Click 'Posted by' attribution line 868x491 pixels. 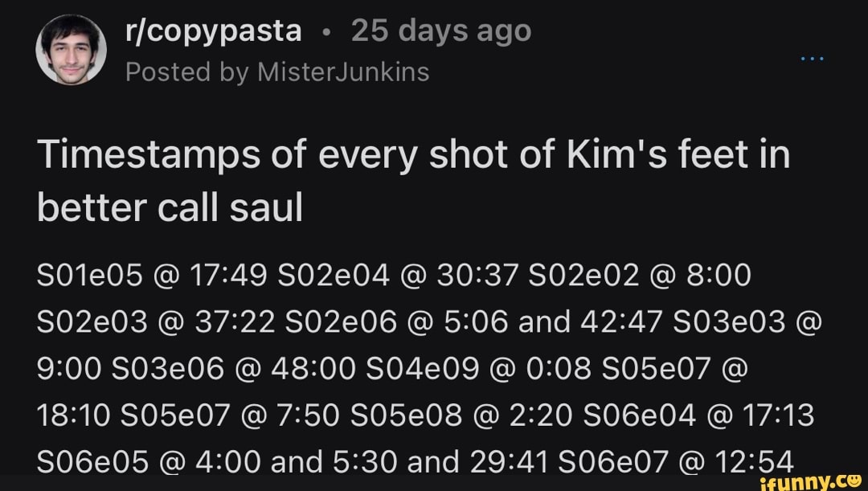[x=185, y=72]
